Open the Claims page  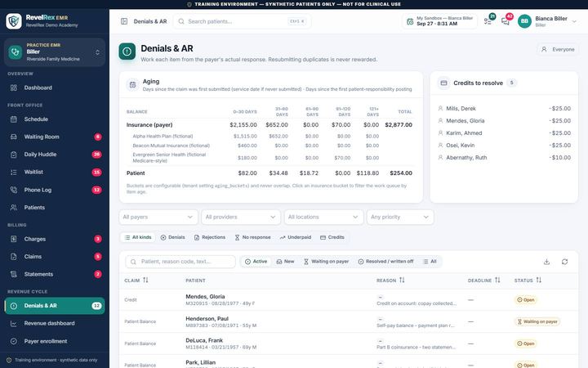pos(55,257)
